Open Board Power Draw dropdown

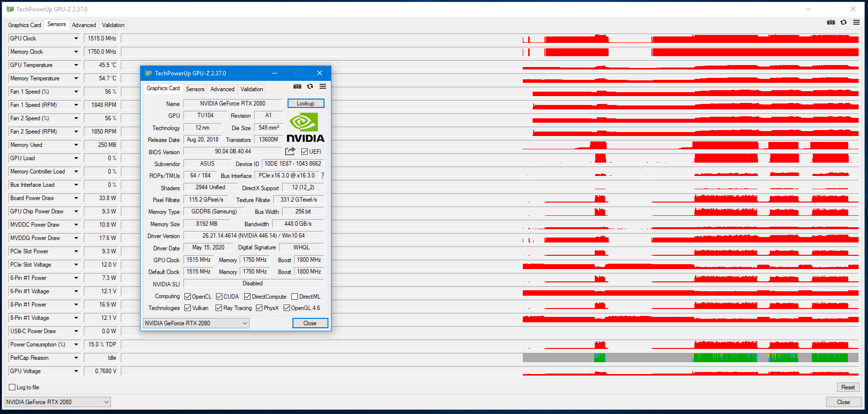click(x=76, y=198)
